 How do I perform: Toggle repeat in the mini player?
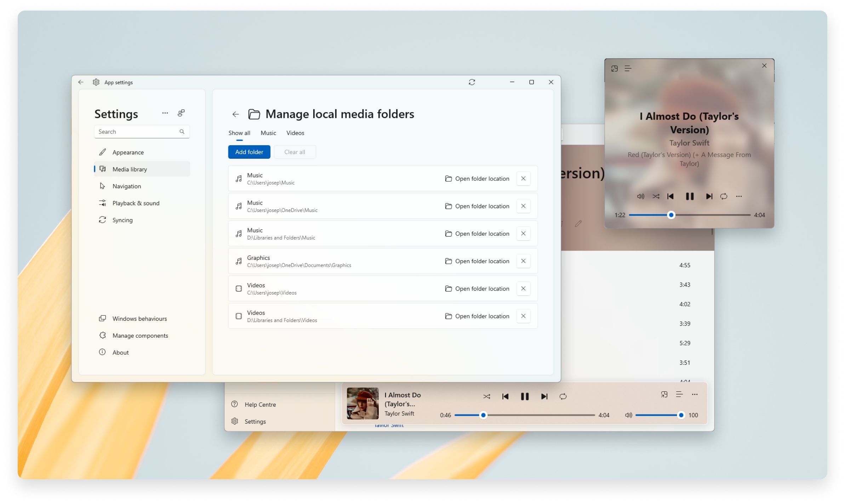click(724, 196)
